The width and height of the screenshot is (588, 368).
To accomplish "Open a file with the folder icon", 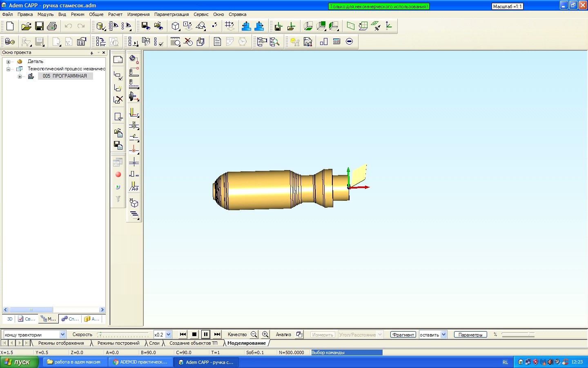I will click(x=26, y=26).
